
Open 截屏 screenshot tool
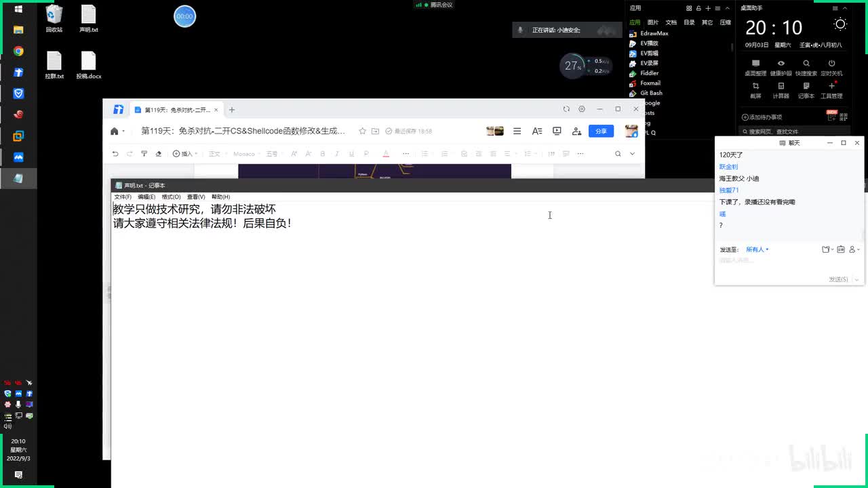point(755,90)
